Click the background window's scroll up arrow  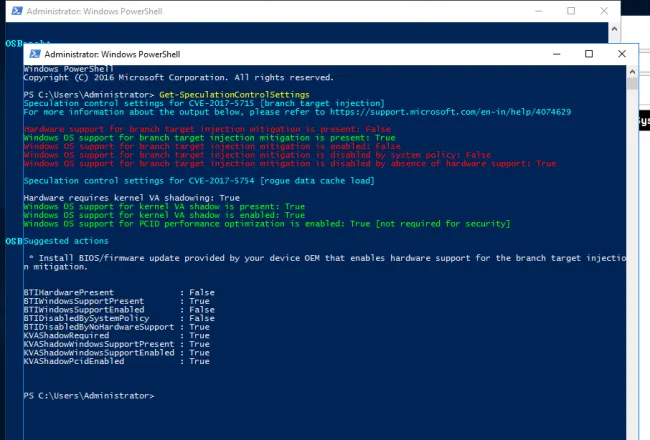[x=614, y=29]
